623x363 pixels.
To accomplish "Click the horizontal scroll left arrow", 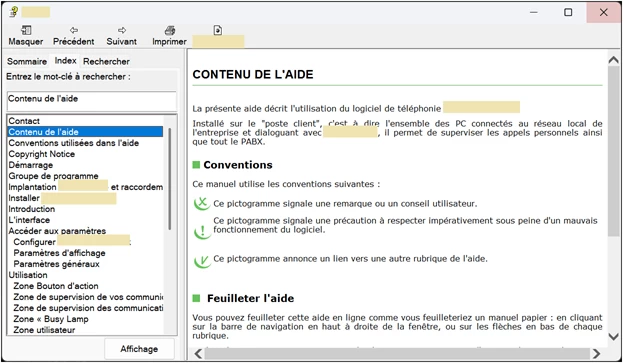I will click(198, 353).
